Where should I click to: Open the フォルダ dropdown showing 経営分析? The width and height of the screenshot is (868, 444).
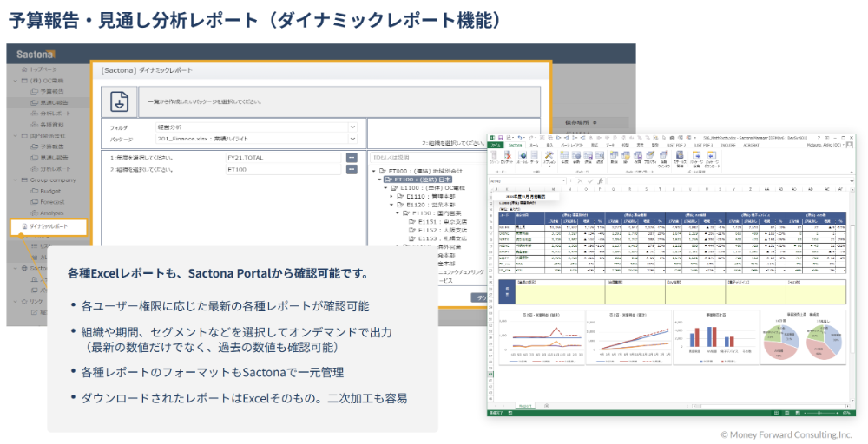pos(257,127)
